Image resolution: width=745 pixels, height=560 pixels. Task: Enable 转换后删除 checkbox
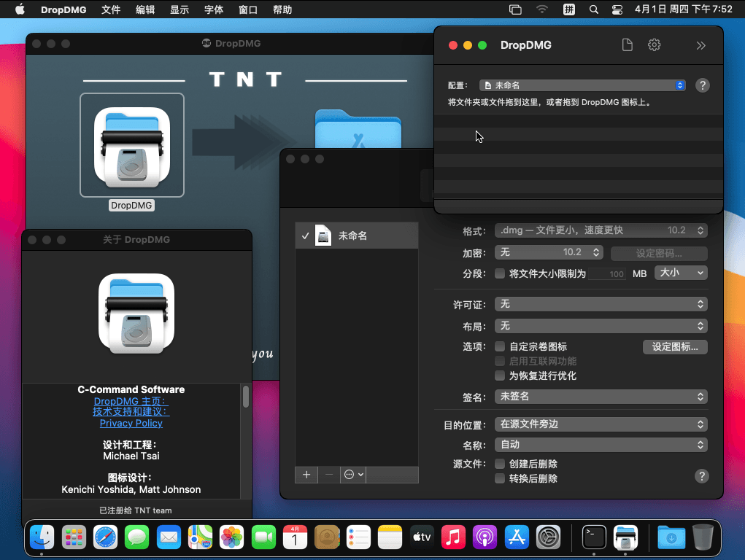coord(499,478)
